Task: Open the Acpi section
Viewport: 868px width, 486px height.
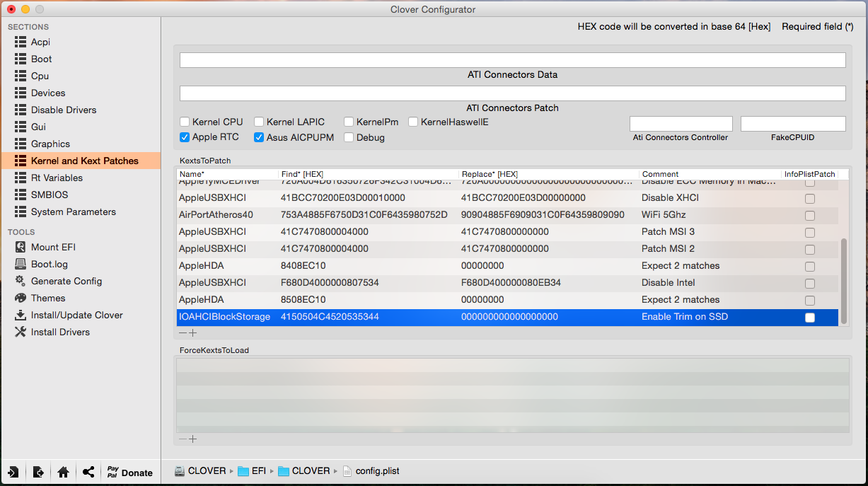Action: click(40, 42)
